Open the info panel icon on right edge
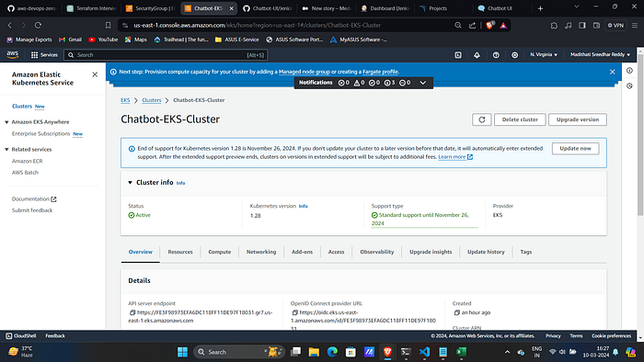The width and height of the screenshot is (644, 362). coord(629,71)
